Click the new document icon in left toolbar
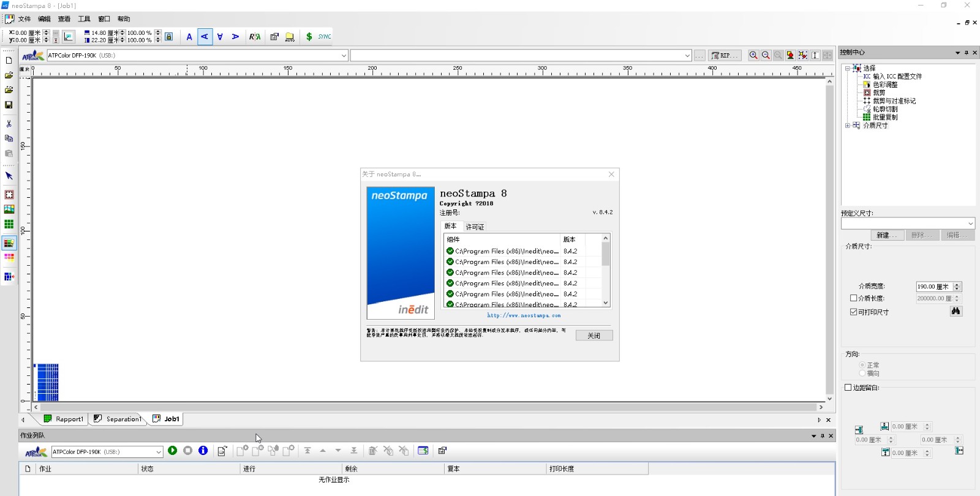The height and width of the screenshot is (496, 980). pos(9,61)
